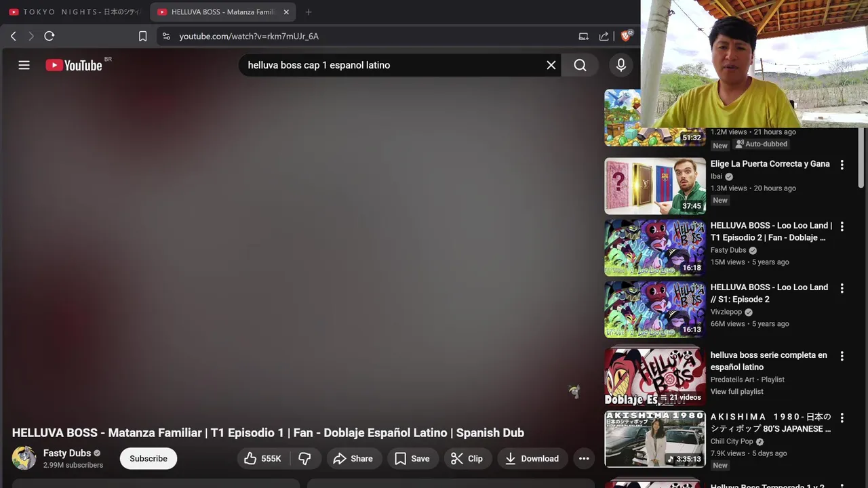This screenshot has width=868, height=488.
Task: Click the magnifier search button
Action: 580,65
